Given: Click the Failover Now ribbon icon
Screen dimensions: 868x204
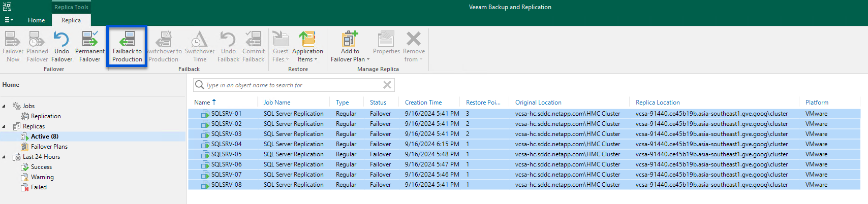Looking at the screenshot, I should coord(13,40).
